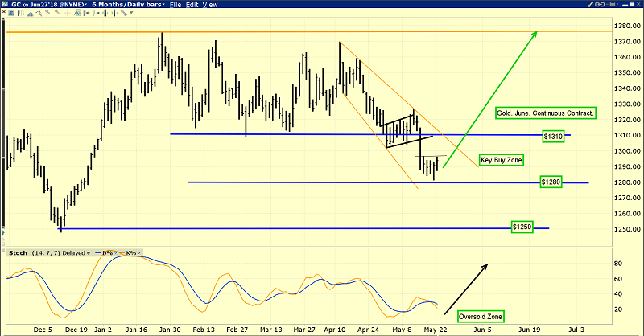Open the Edit menu
The height and width of the screenshot is (336, 644).
pyautogui.click(x=192, y=5)
